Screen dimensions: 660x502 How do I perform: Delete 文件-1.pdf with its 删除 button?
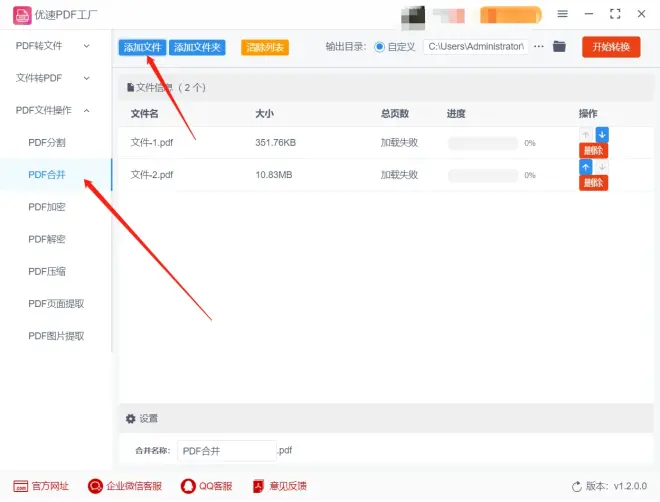pyautogui.click(x=593, y=150)
